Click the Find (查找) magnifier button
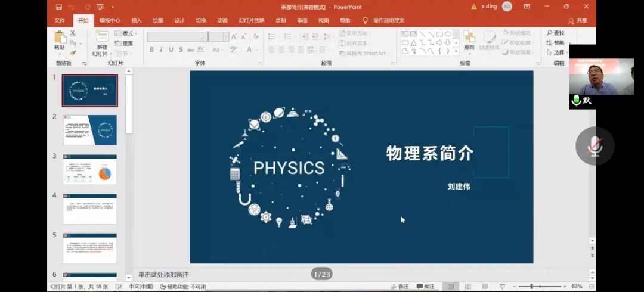 click(x=555, y=33)
